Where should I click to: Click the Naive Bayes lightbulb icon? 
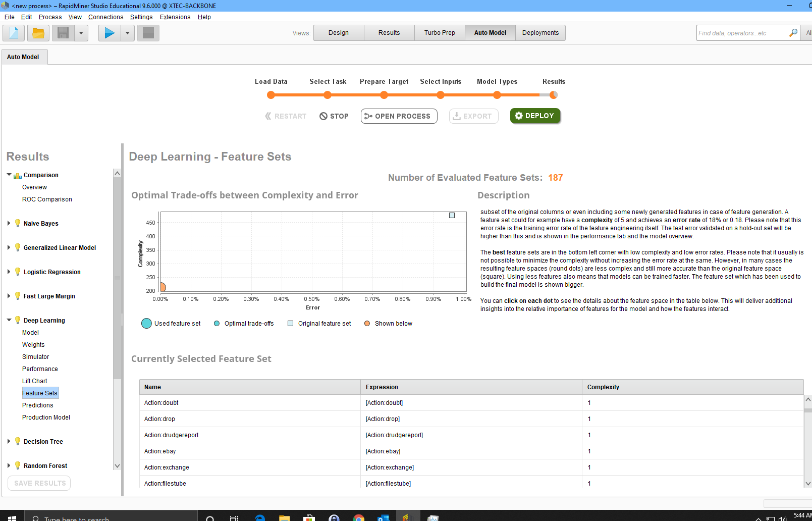click(x=18, y=223)
